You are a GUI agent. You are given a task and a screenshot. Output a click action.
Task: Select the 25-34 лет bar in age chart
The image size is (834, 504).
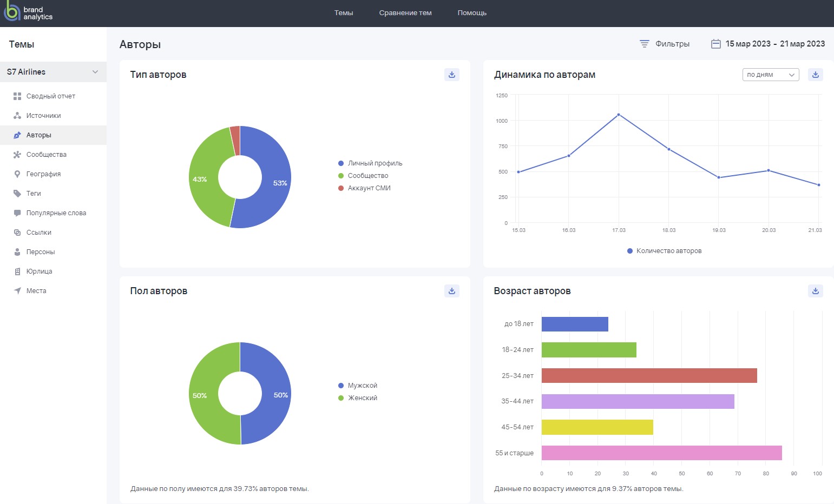649,375
